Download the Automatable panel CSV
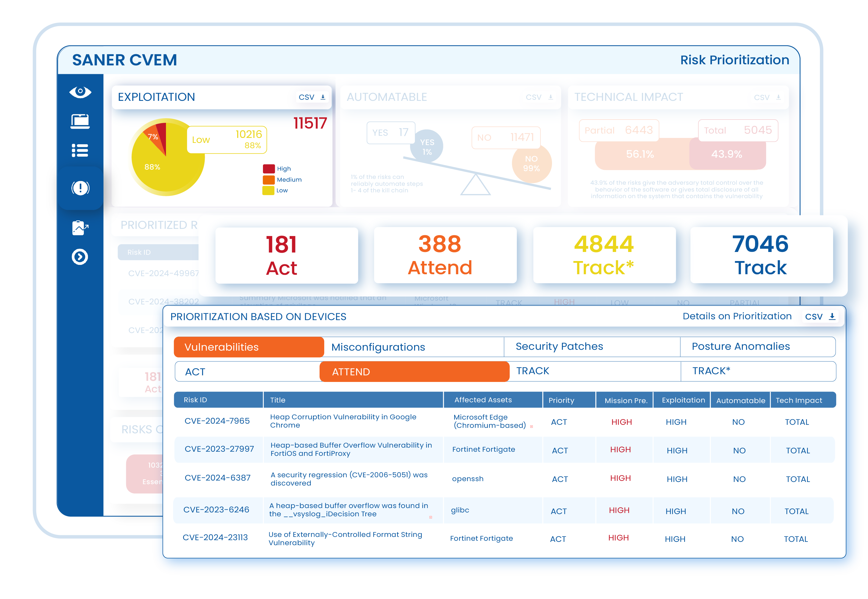 (539, 97)
